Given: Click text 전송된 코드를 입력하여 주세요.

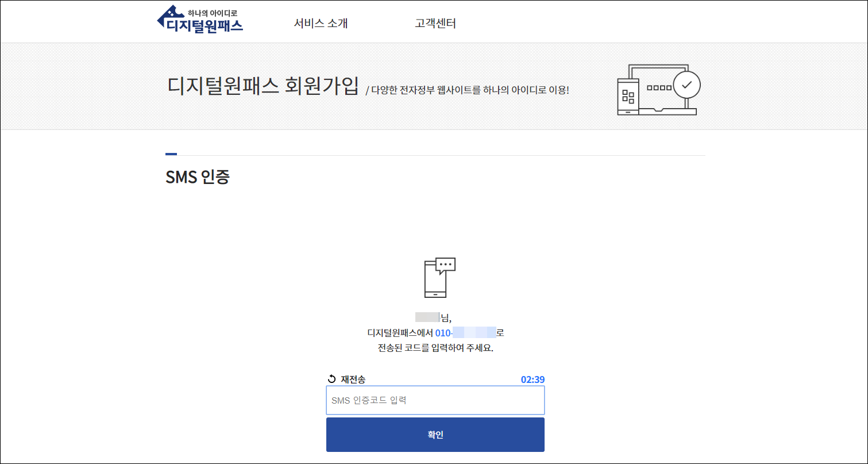Looking at the screenshot, I should coord(435,348).
